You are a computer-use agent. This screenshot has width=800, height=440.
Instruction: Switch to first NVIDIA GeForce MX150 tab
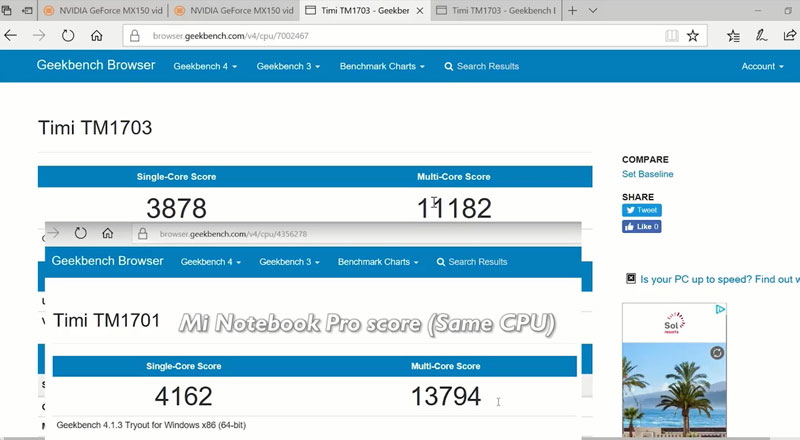[103, 10]
